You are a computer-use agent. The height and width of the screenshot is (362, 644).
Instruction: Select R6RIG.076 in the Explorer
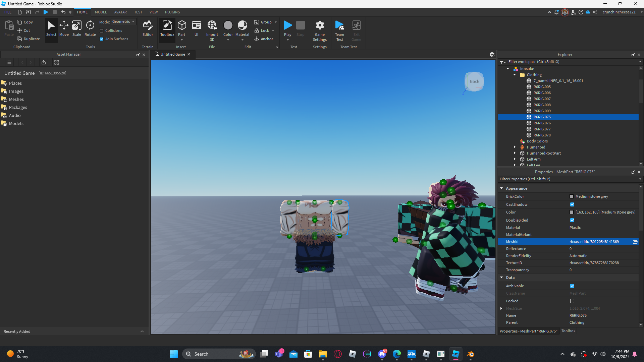[542, 123]
